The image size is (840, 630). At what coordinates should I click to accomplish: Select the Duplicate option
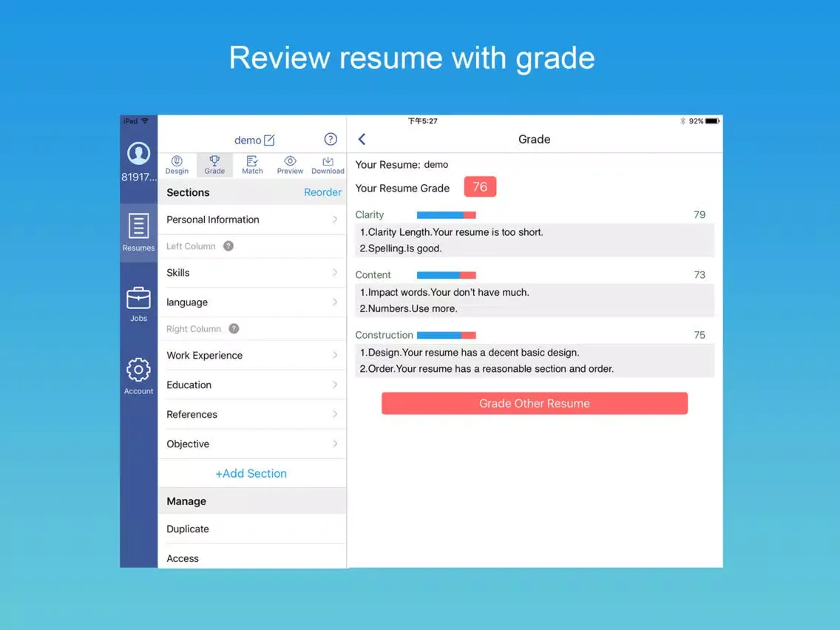(x=252, y=529)
